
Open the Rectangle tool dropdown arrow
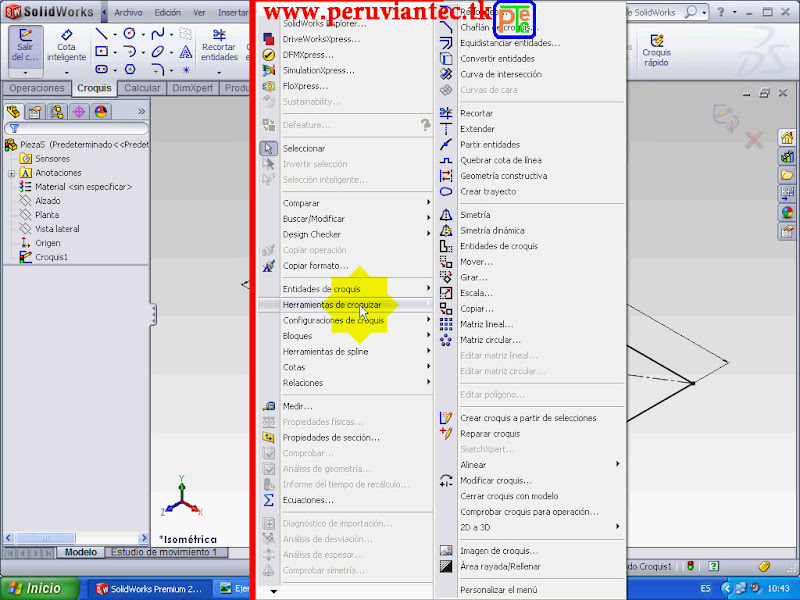coord(115,52)
